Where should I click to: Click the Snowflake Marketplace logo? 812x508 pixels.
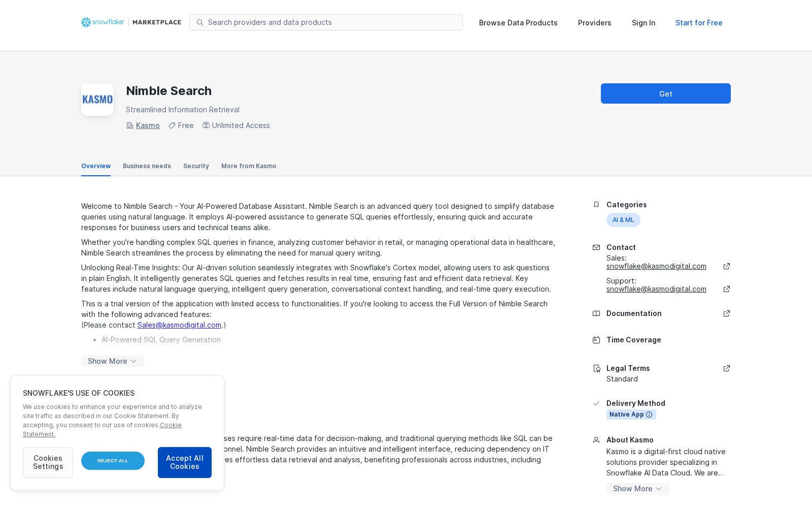(131, 22)
